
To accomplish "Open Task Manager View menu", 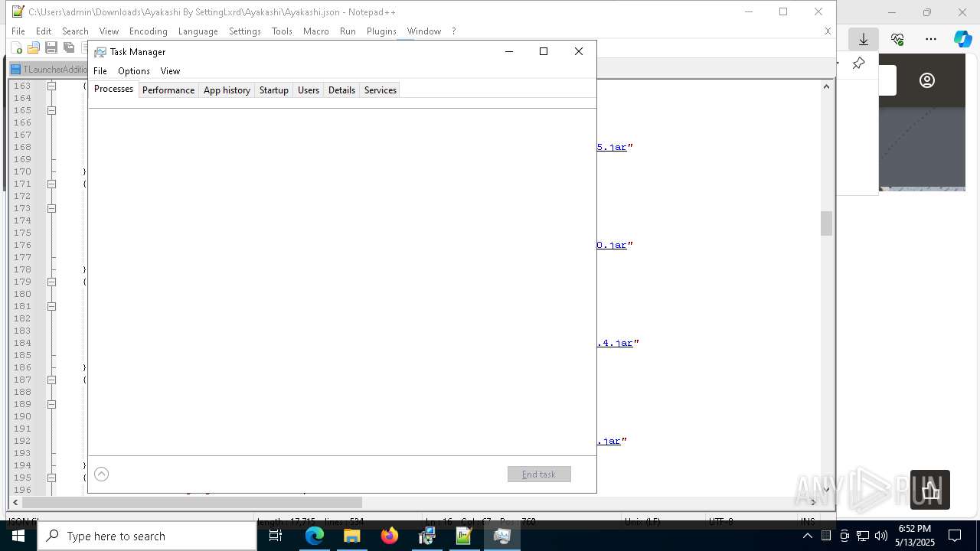I will [x=170, y=71].
